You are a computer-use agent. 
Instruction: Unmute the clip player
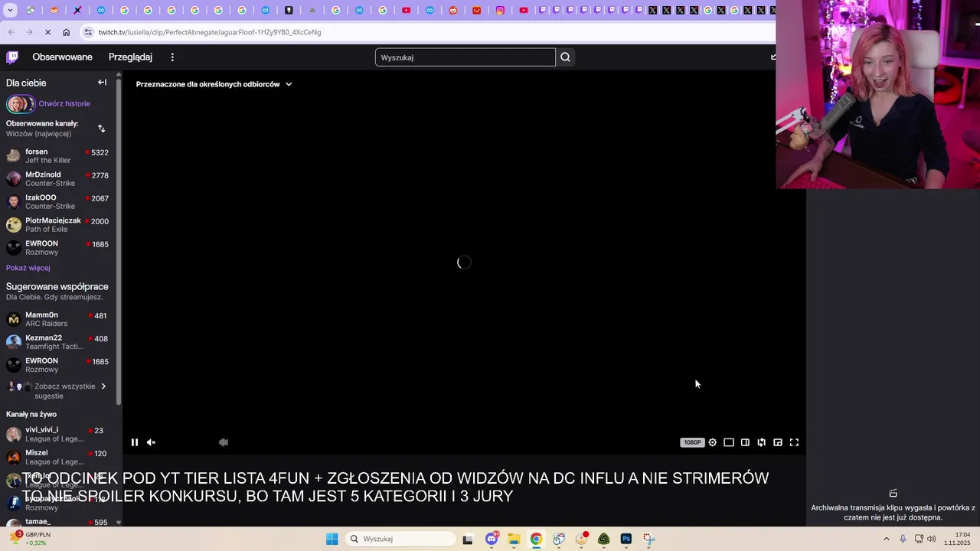151,442
